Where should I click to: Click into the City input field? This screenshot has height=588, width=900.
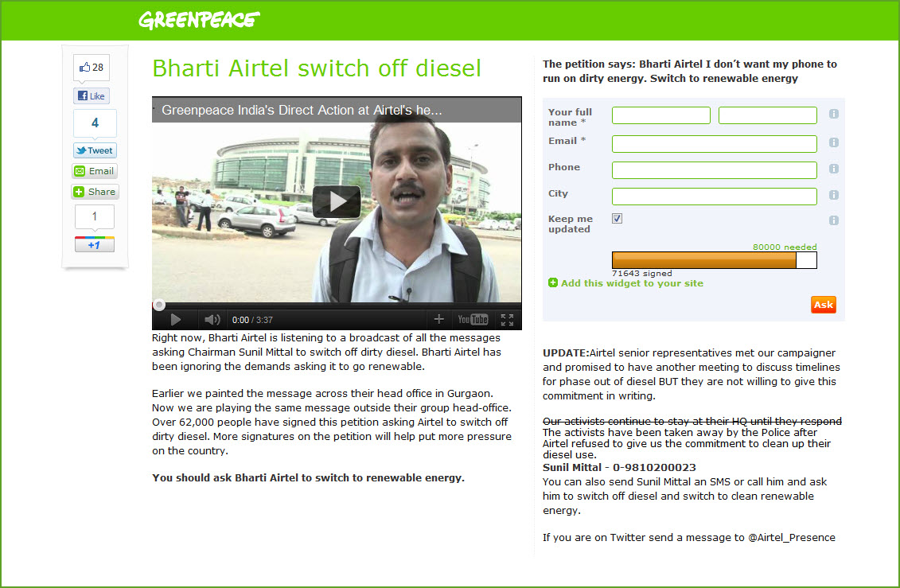pyautogui.click(x=714, y=196)
